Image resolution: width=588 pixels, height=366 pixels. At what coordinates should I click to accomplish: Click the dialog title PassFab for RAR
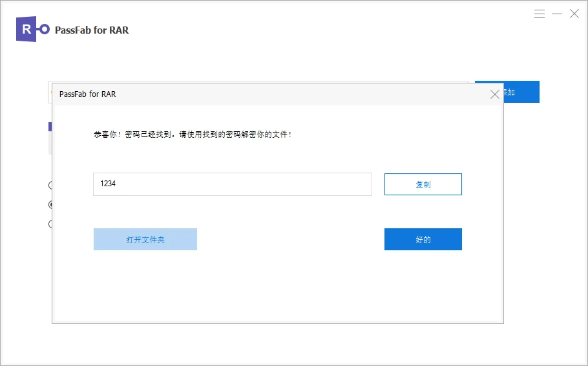pos(87,94)
